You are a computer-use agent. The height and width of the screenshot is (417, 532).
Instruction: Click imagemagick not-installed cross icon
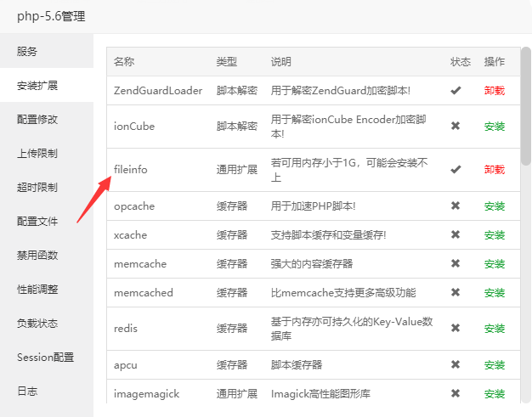(456, 393)
